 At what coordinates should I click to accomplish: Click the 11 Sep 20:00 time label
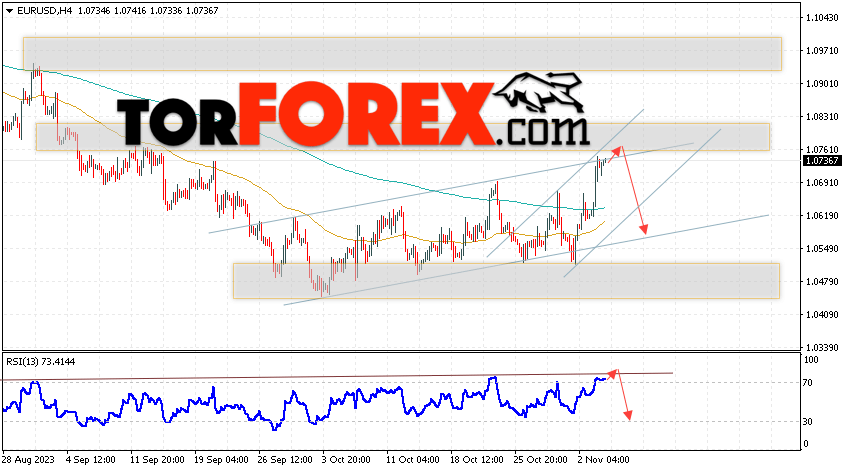coord(157,460)
